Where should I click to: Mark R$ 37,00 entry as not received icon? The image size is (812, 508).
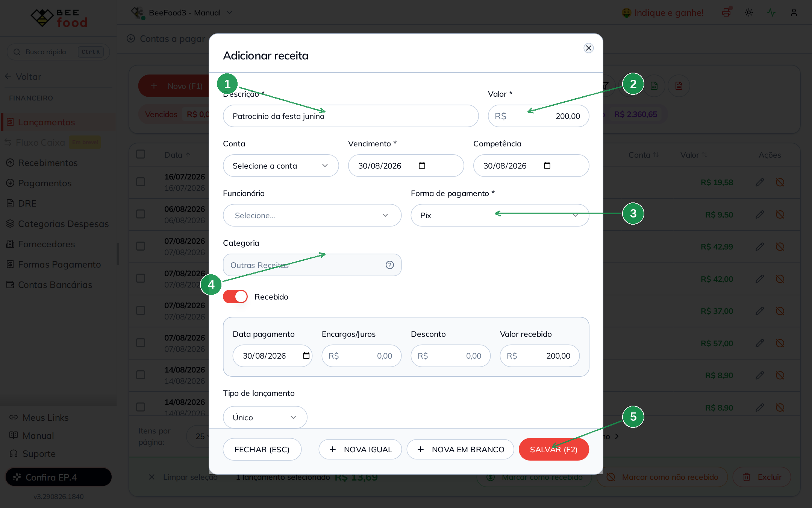[x=780, y=311]
